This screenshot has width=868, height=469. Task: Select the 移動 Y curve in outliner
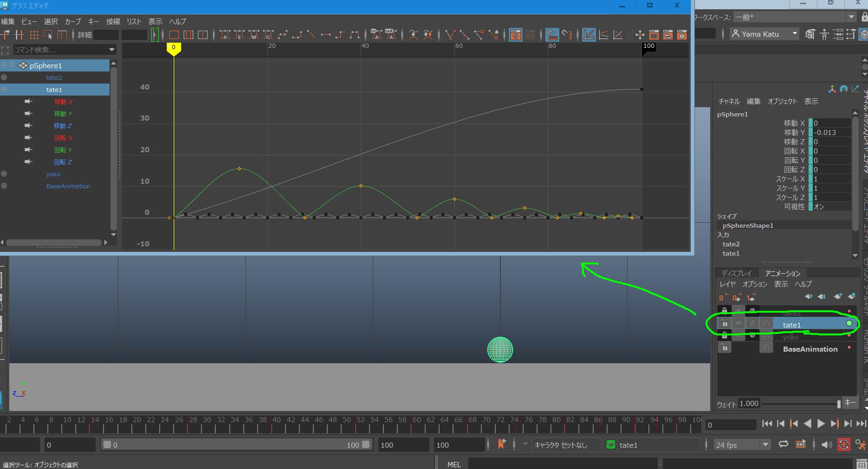(x=63, y=114)
